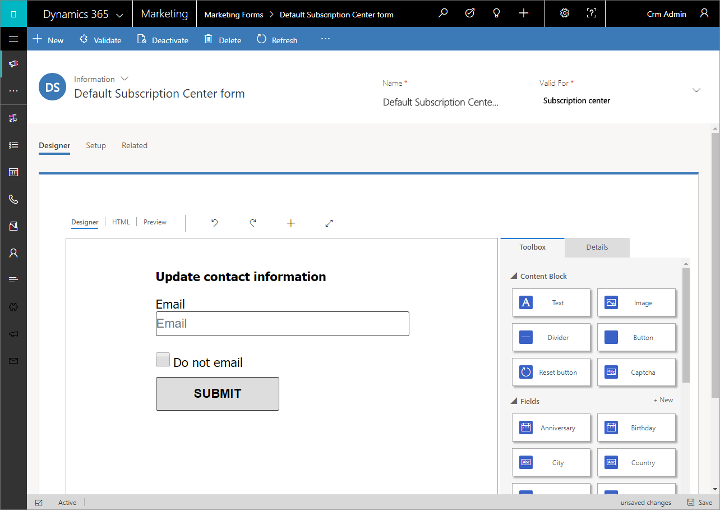Image resolution: width=720 pixels, height=510 pixels.
Task: Click the plus icon in designer toolbar
Action: coord(291,223)
